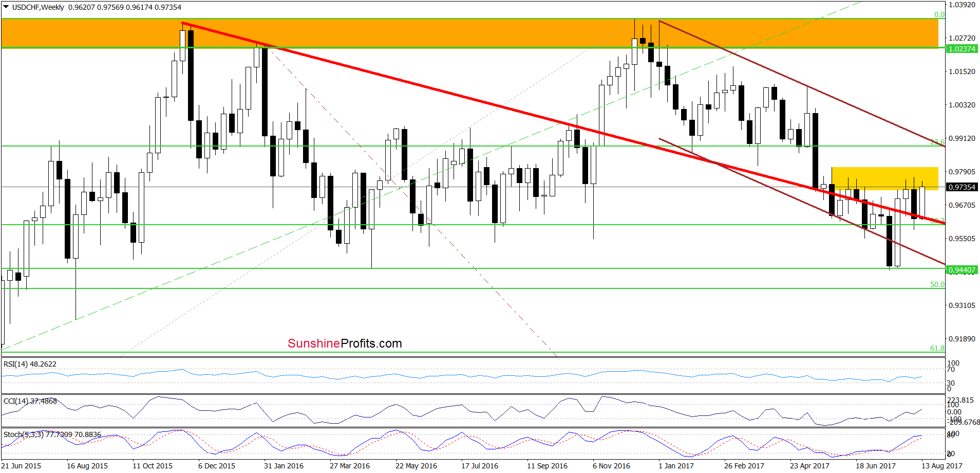Click the 223.815 CCI scale value
Image resolution: width=980 pixels, height=473 pixels.
pos(960,400)
